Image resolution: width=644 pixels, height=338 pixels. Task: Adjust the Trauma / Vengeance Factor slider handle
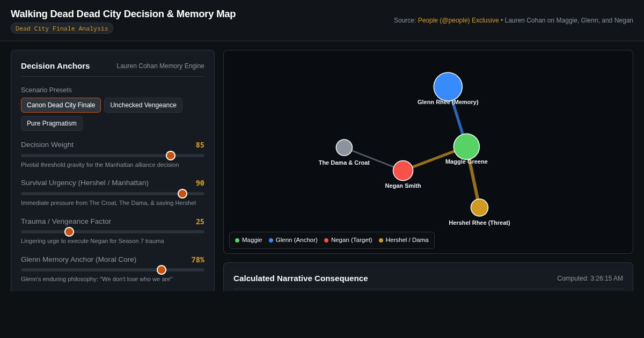click(69, 232)
